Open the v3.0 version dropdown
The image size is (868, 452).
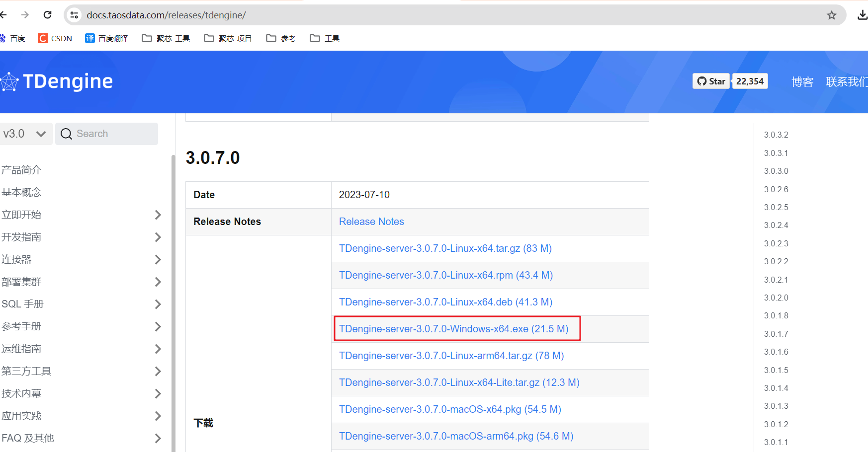pyautogui.click(x=25, y=134)
